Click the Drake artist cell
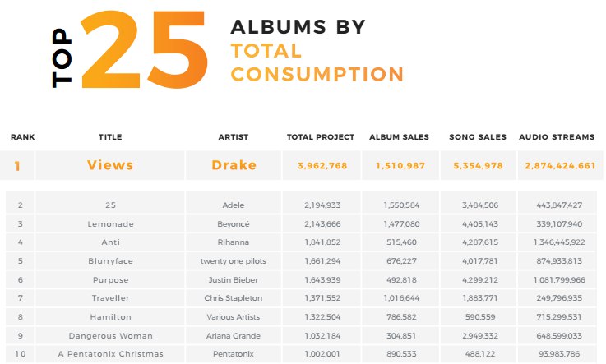The height and width of the screenshot is (364, 606). click(234, 165)
